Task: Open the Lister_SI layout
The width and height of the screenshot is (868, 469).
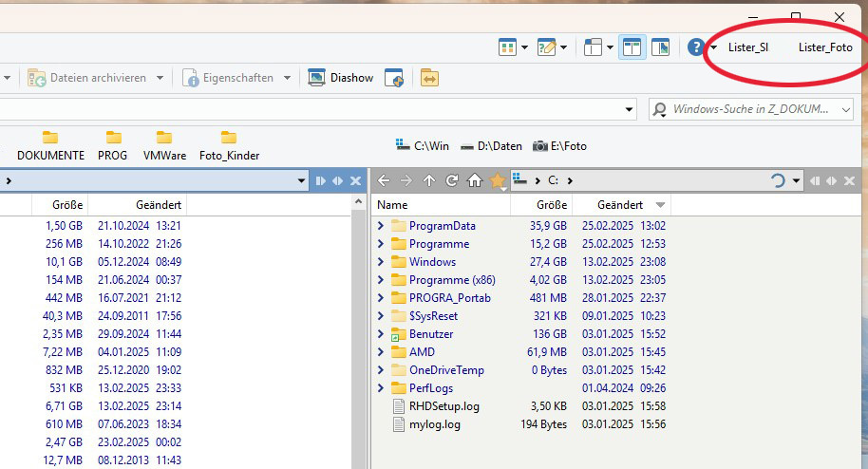Action: click(748, 47)
